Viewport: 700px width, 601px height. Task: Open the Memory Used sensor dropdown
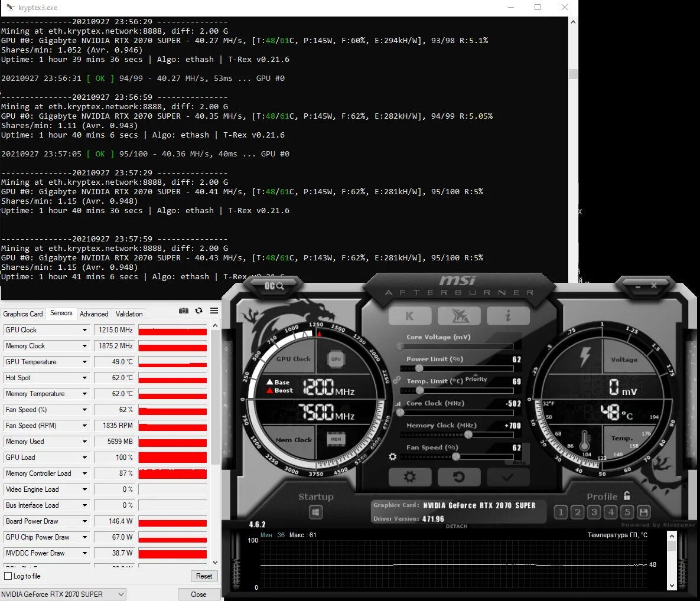tap(84, 442)
